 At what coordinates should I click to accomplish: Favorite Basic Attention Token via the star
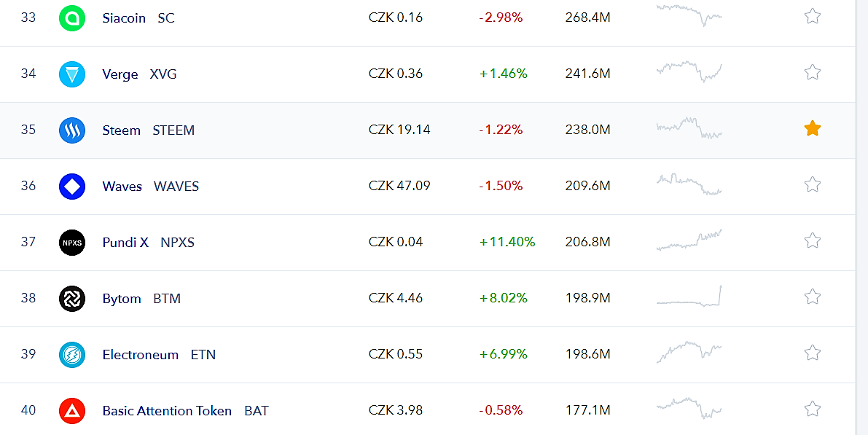(x=813, y=409)
